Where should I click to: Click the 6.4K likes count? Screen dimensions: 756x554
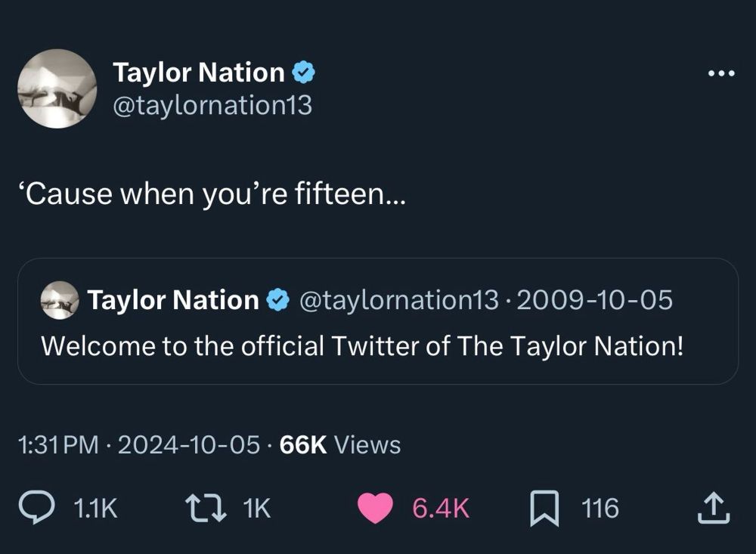[440, 509]
